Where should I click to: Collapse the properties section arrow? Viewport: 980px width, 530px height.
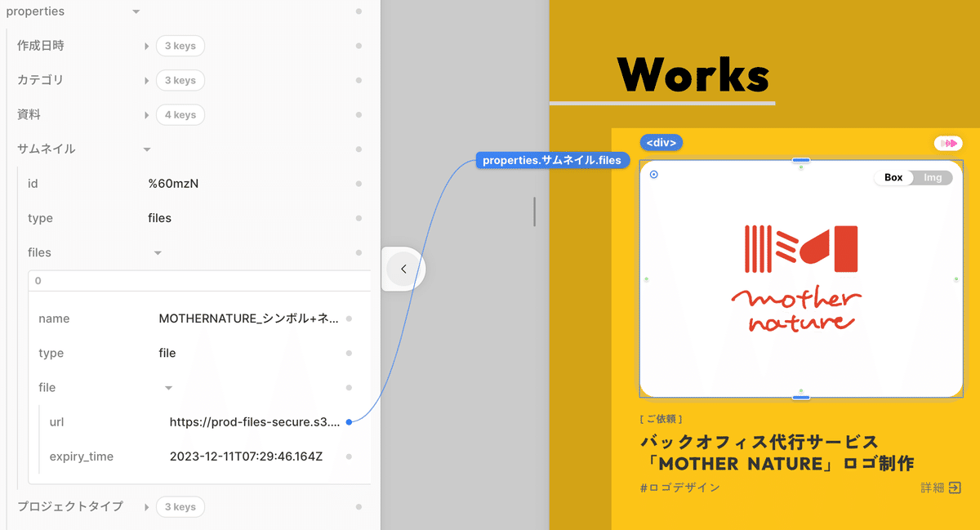click(x=136, y=11)
